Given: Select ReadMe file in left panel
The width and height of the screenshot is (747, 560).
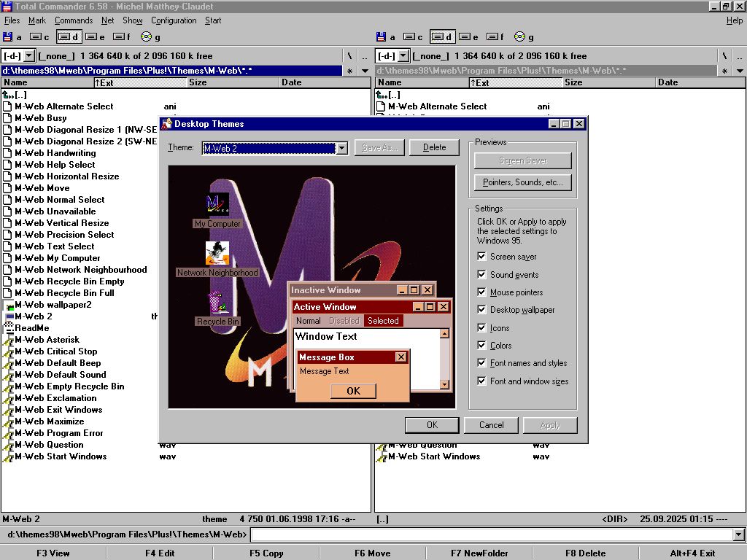Looking at the screenshot, I should point(32,328).
